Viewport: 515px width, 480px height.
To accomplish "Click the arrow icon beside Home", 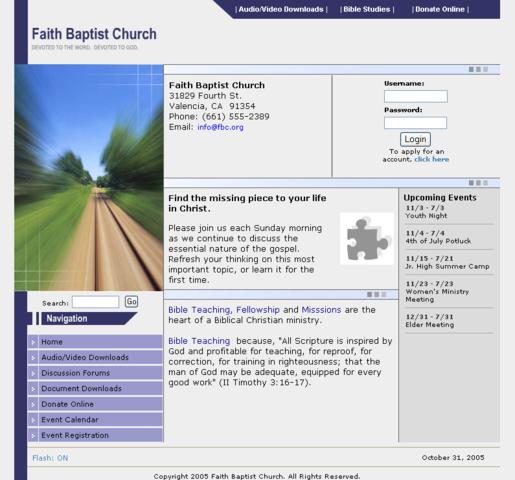I will [33, 342].
